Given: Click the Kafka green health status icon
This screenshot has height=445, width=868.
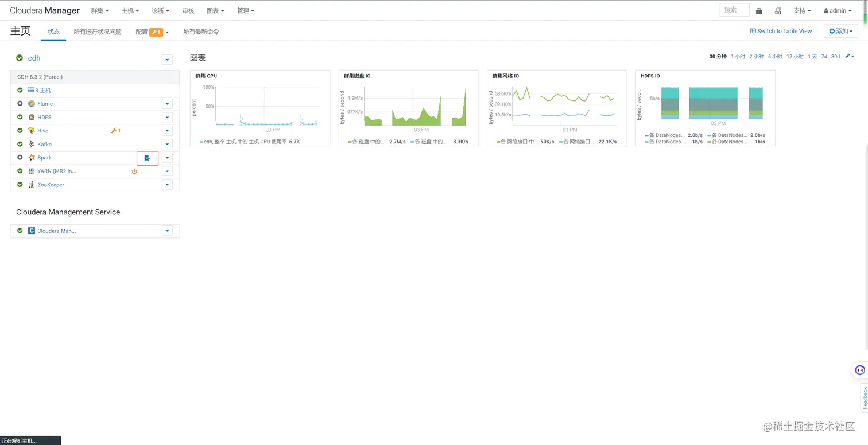Looking at the screenshot, I should pyautogui.click(x=20, y=144).
